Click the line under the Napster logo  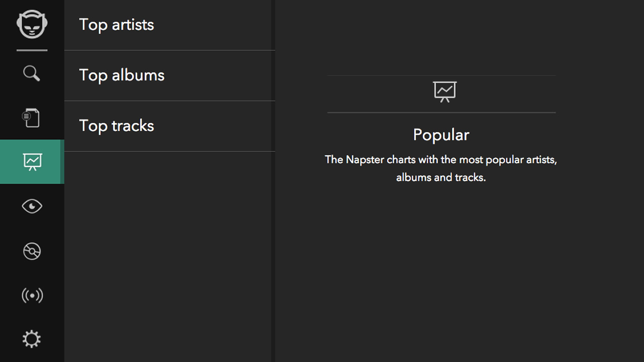click(32, 50)
